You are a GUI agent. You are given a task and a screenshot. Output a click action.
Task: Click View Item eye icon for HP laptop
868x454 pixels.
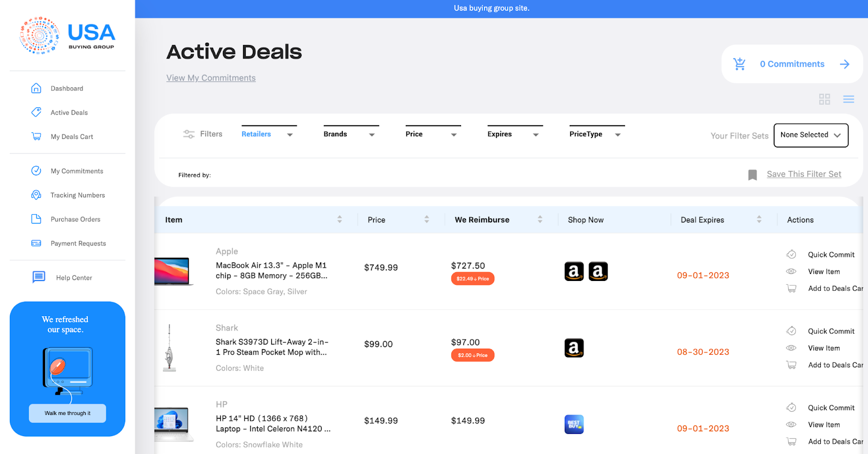tap(792, 424)
